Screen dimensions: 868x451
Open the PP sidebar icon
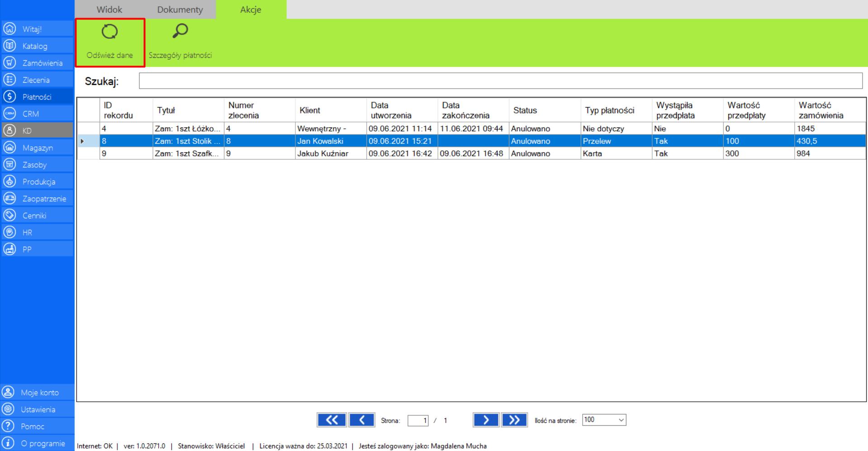click(9, 249)
